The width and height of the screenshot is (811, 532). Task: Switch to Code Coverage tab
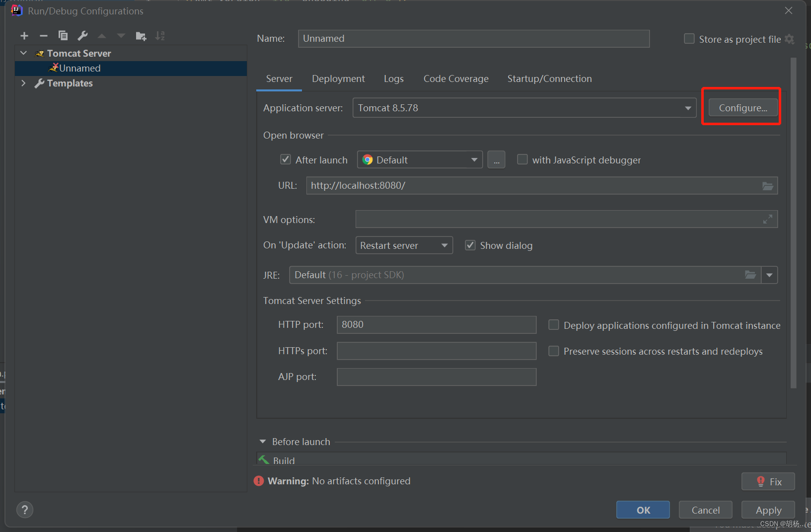[x=456, y=78]
